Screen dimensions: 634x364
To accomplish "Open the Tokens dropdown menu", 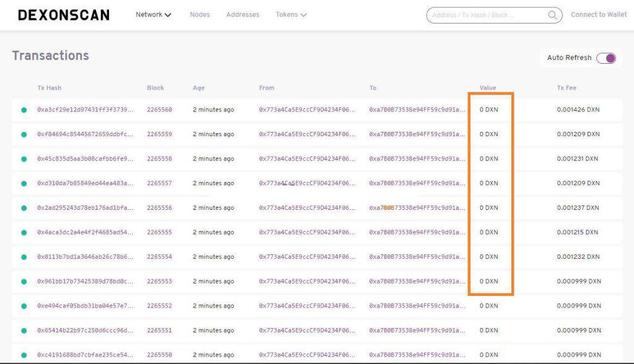I will 291,14.
